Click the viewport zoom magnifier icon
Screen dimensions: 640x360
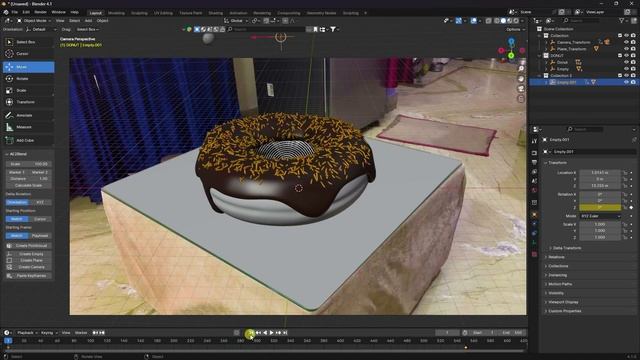[x=521, y=69]
